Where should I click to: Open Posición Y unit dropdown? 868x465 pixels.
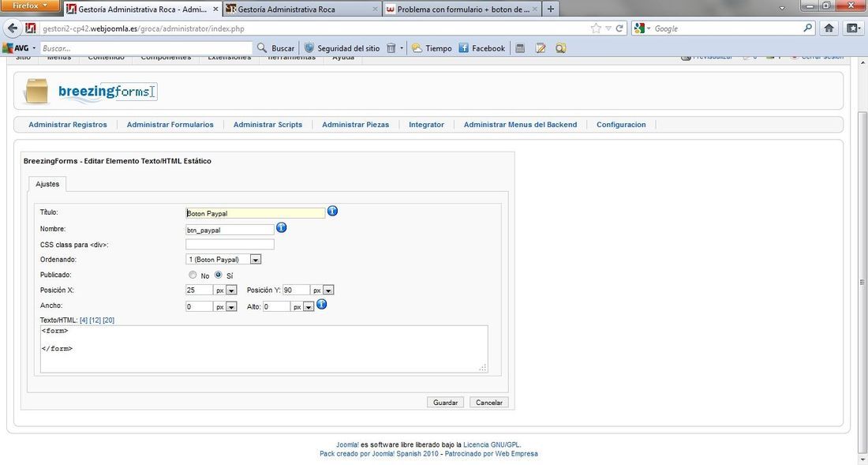click(x=322, y=290)
